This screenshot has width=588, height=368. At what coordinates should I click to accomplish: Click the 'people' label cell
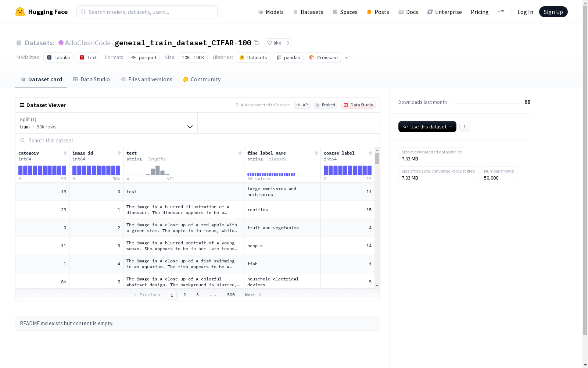point(282,246)
